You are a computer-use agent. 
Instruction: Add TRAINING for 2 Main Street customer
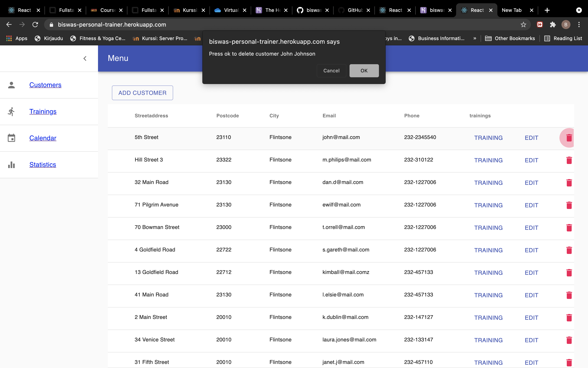point(488,318)
